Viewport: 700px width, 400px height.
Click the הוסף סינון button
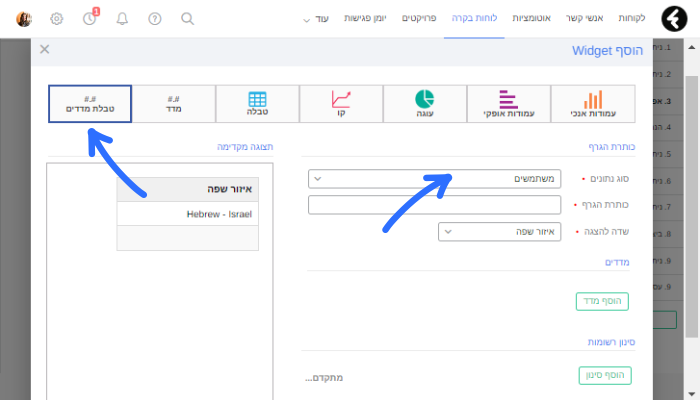pos(605,375)
